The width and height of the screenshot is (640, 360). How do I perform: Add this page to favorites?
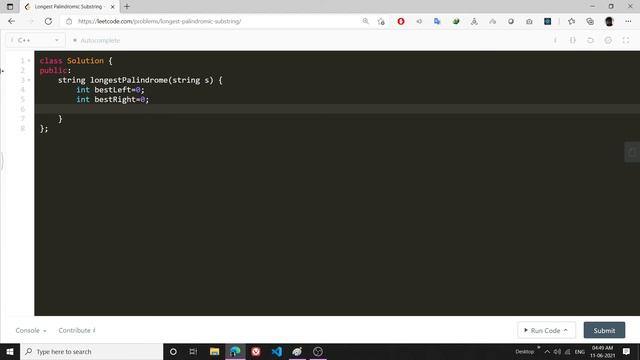coord(381,21)
